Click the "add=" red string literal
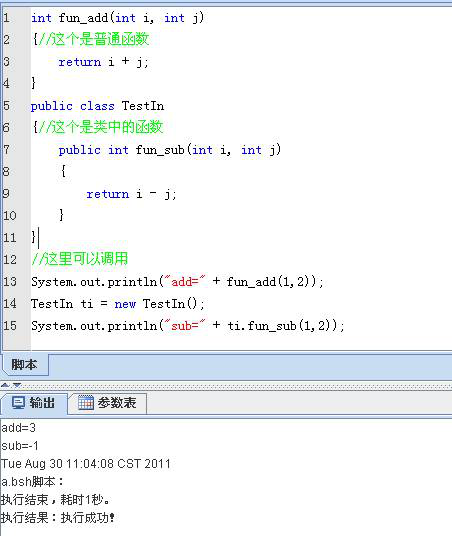The image size is (452, 536). 185,282
